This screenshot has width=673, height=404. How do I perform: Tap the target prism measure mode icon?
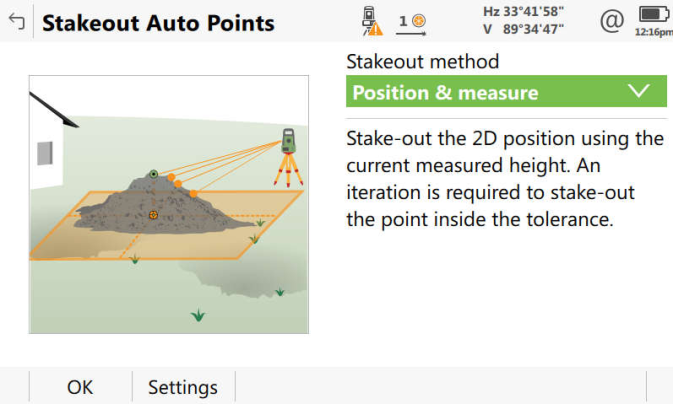point(412,21)
